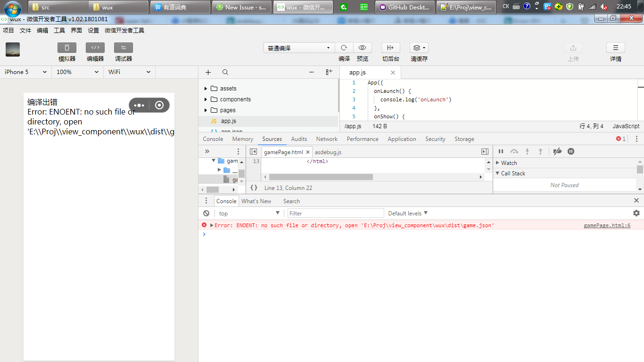Toggle the debugger sidebar icon

click(485, 152)
